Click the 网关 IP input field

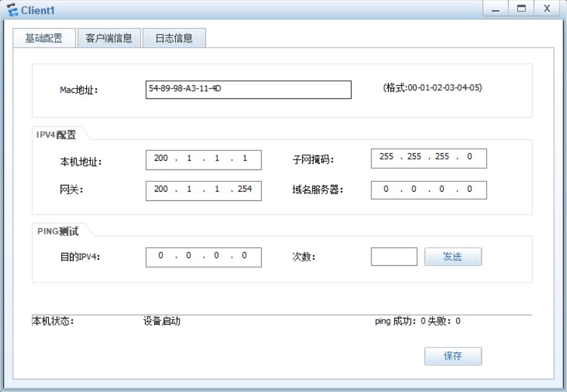tap(204, 191)
